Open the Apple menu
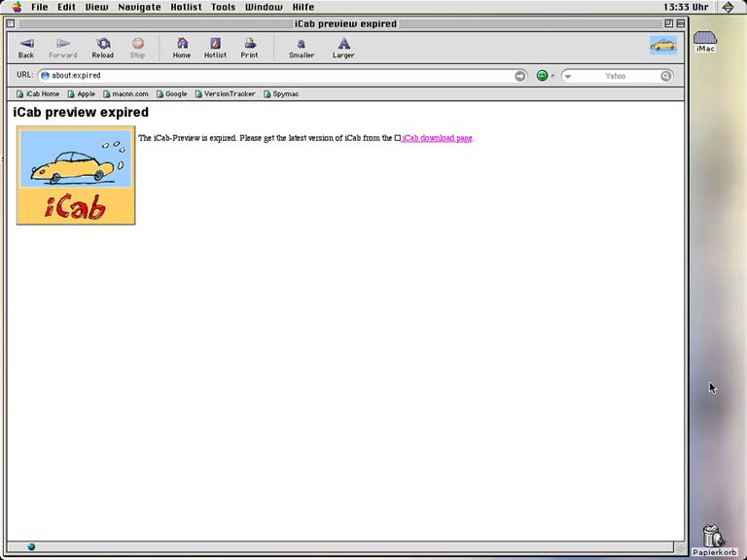The height and width of the screenshot is (560, 747). (x=17, y=7)
